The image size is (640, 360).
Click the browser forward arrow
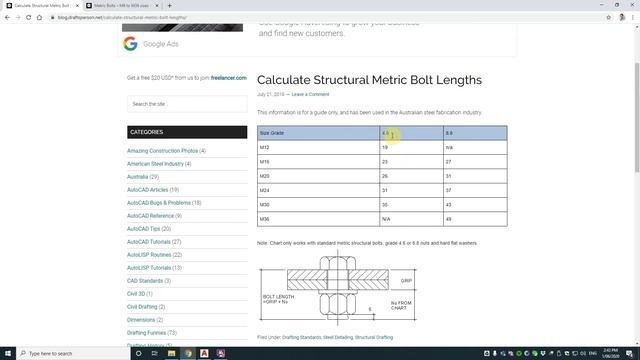18,18
